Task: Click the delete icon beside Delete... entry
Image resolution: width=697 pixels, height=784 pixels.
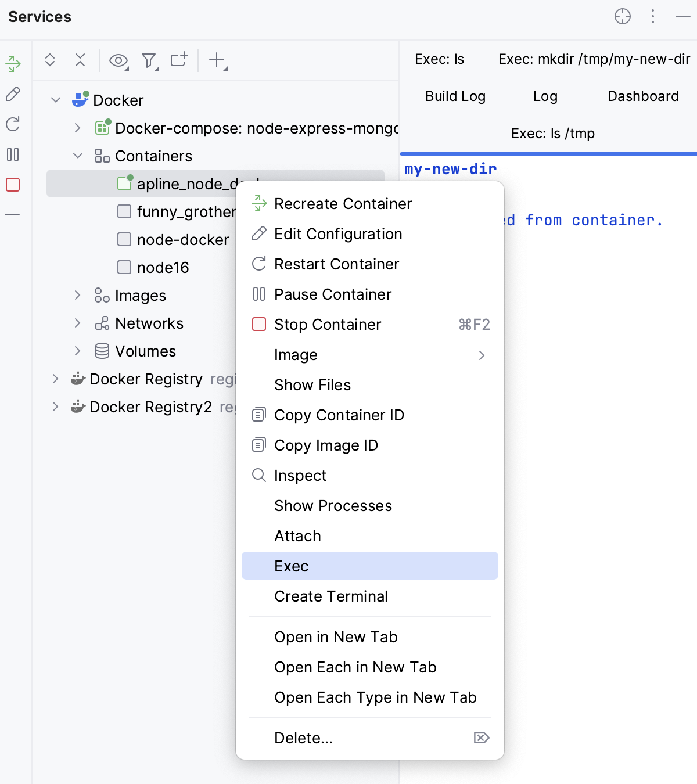Action: point(481,738)
